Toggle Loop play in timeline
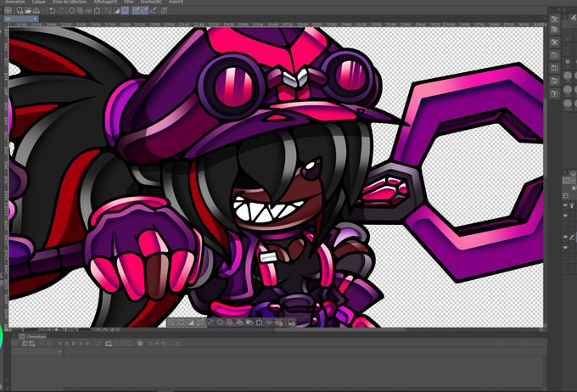The height and width of the screenshot is (392, 577). point(98,344)
